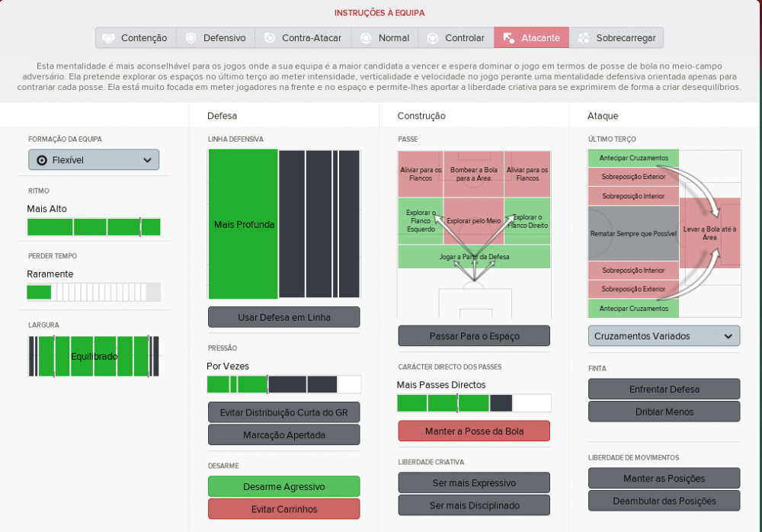Click the Defensivo mentality shield icon
Viewport: 762px width, 532px height.
[191, 38]
